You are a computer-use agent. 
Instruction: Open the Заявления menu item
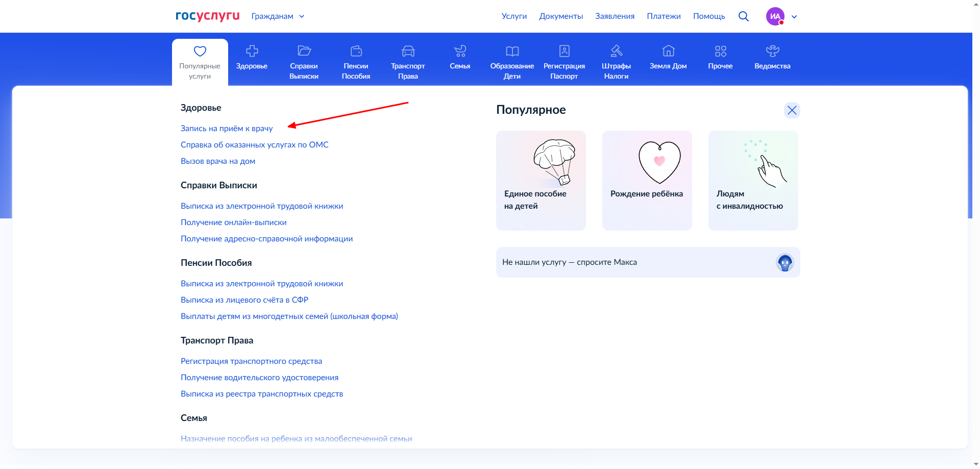pos(615,16)
